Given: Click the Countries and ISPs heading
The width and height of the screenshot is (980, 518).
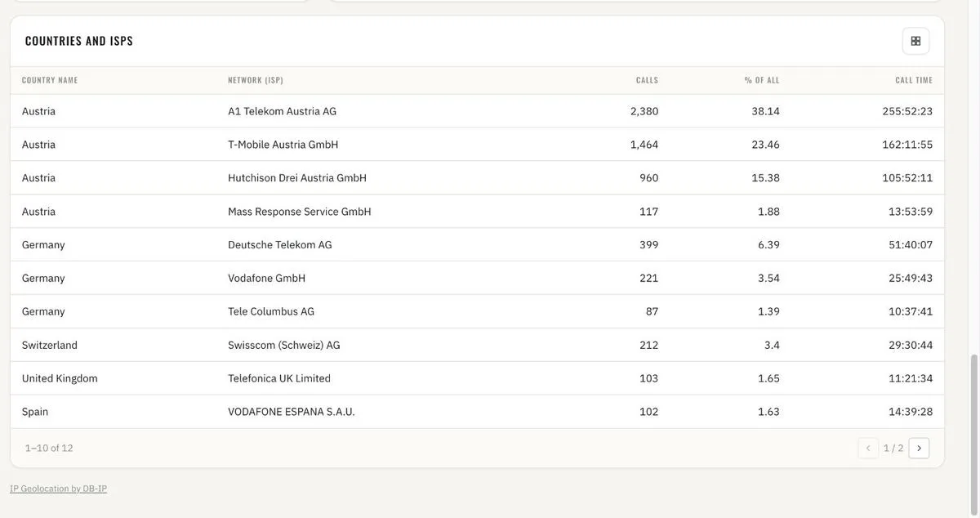Looking at the screenshot, I should [79, 41].
